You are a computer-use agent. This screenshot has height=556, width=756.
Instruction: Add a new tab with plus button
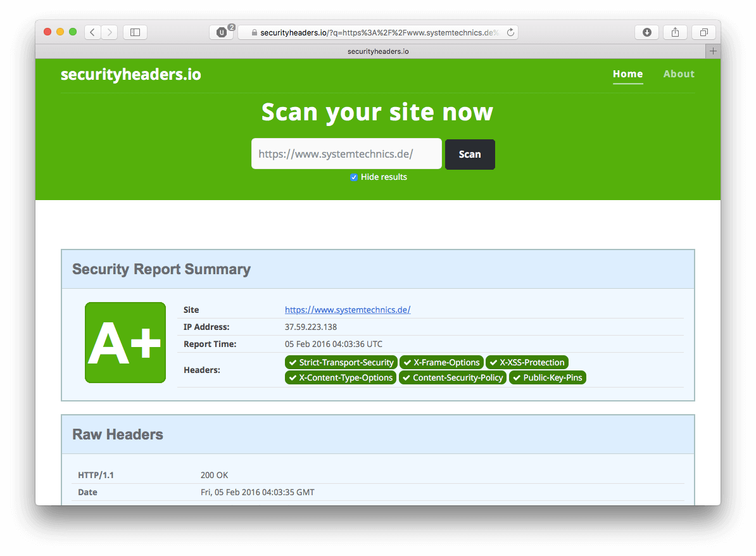click(713, 51)
